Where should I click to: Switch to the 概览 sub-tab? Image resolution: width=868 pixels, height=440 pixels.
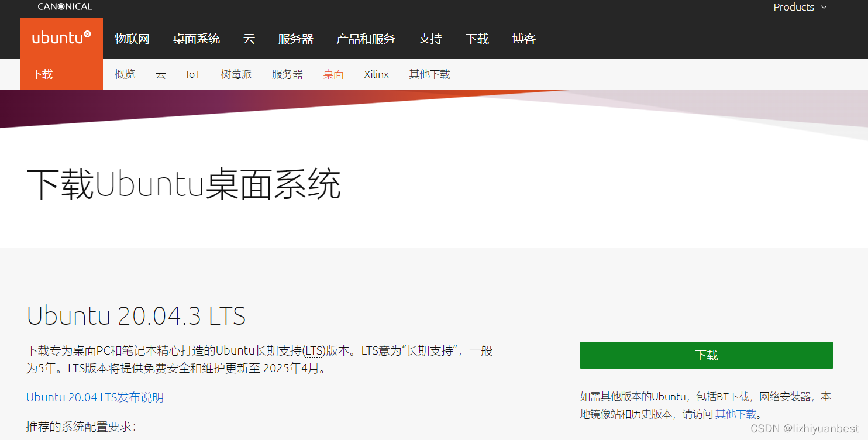pyautogui.click(x=125, y=74)
